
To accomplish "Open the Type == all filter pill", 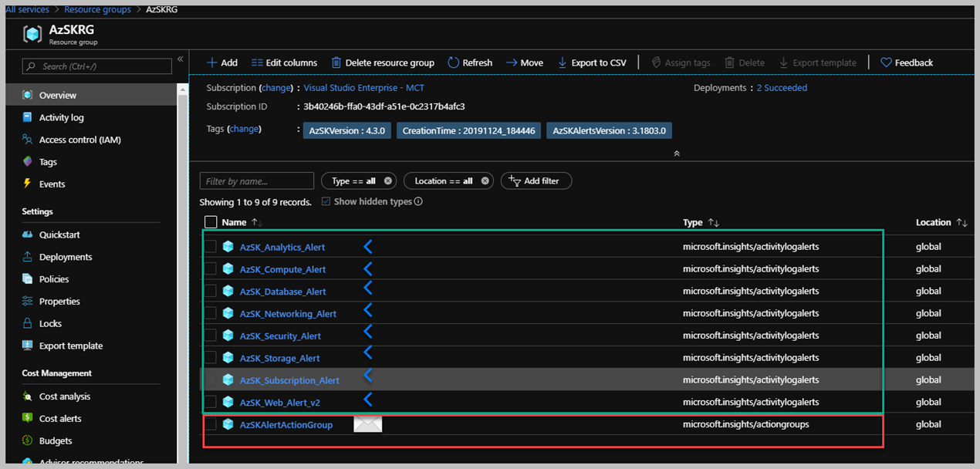I will [359, 181].
